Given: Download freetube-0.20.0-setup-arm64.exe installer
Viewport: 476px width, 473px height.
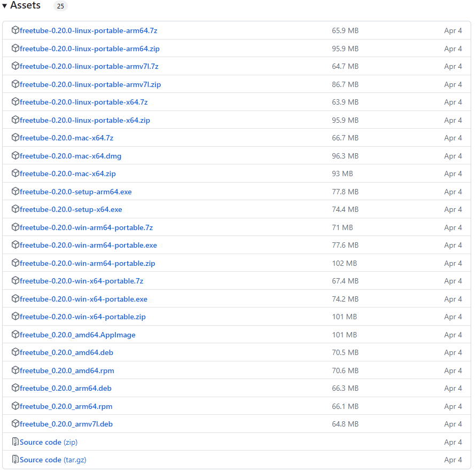Looking at the screenshot, I should [x=75, y=192].
